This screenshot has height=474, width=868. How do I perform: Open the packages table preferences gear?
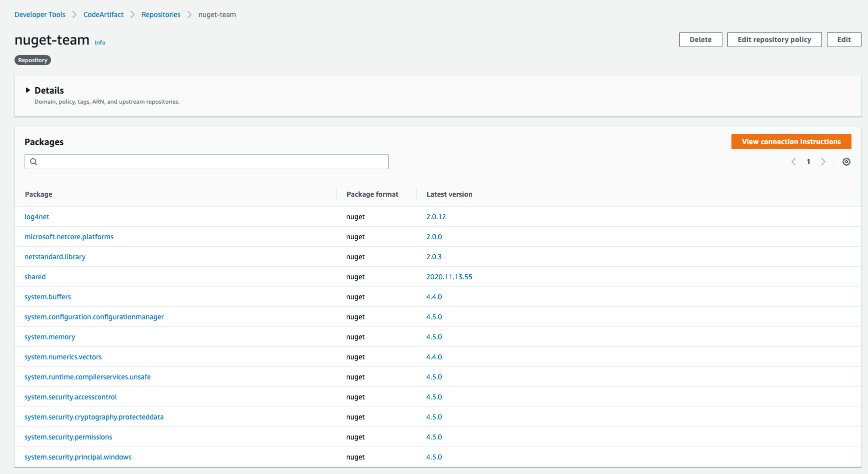coord(846,162)
